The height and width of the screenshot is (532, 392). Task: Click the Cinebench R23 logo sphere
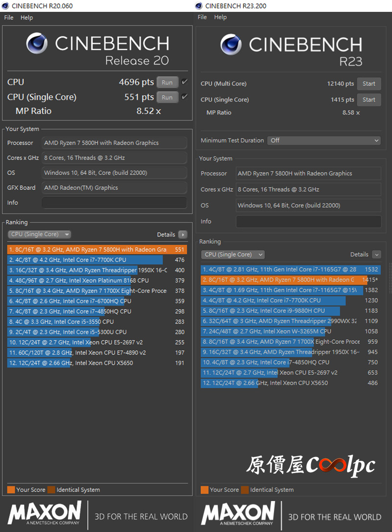coord(231,44)
